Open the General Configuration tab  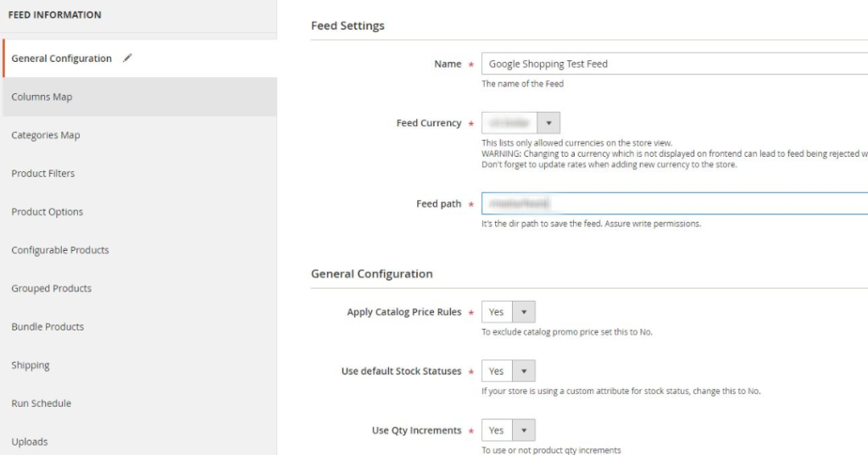point(140,58)
